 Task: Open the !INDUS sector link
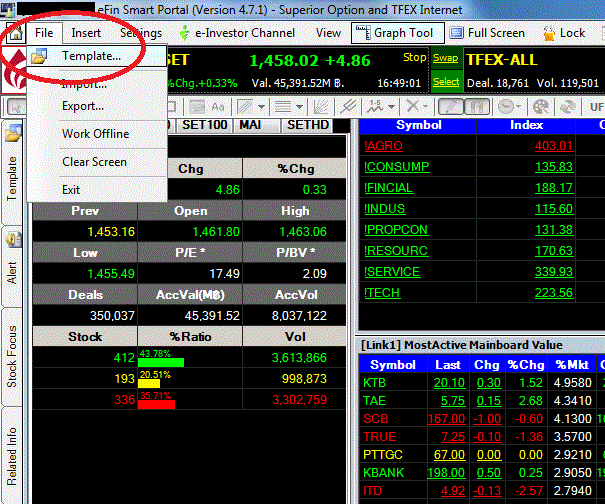384,209
